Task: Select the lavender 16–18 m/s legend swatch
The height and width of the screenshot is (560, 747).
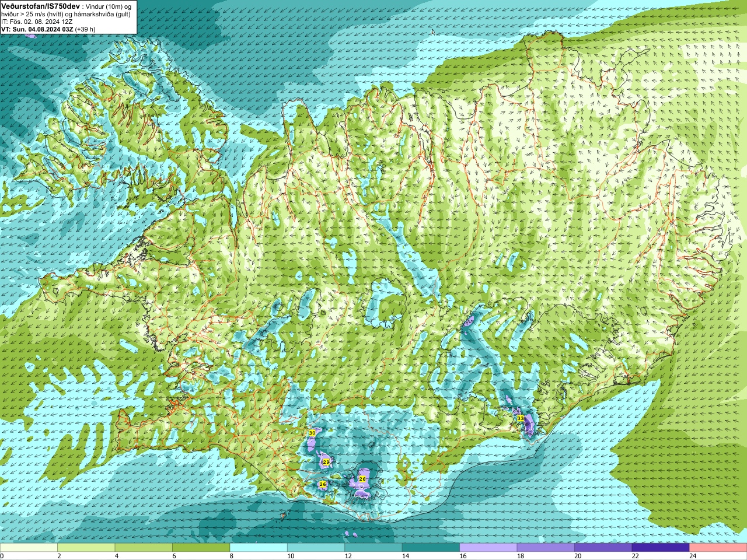Action: (x=488, y=548)
